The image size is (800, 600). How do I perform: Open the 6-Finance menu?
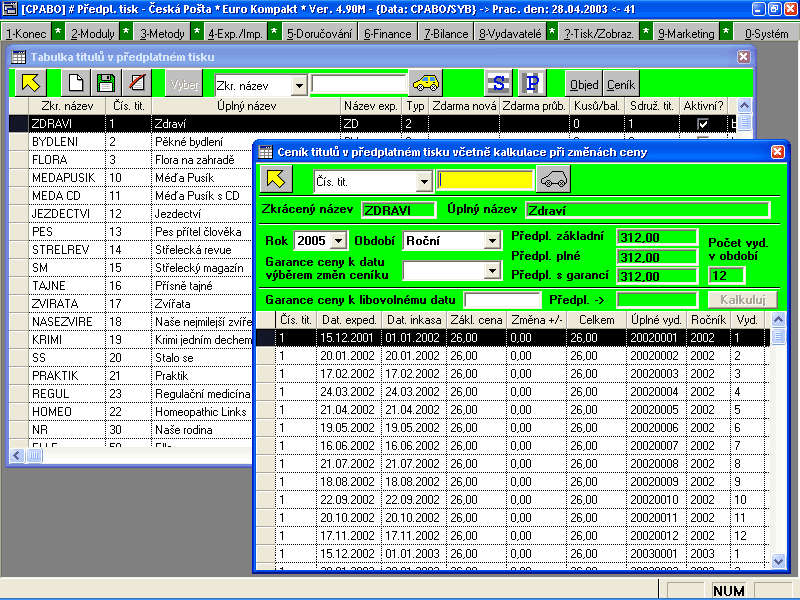click(x=389, y=32)
